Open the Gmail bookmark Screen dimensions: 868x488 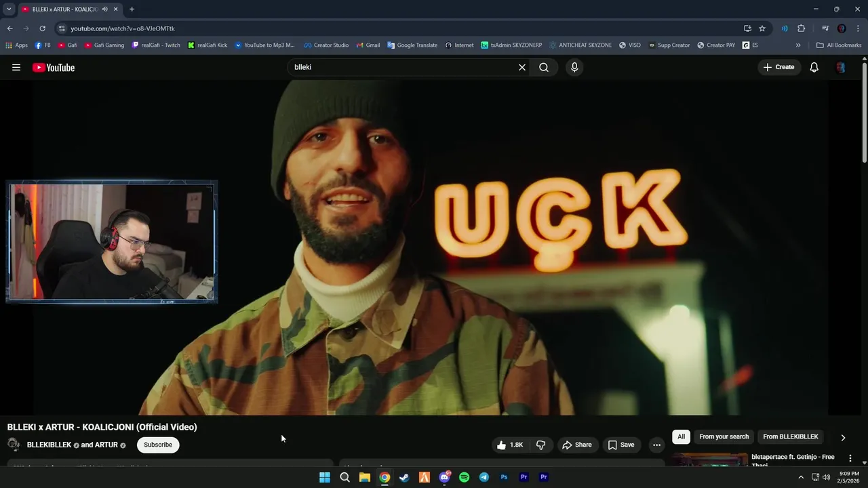tap(368, 45)
